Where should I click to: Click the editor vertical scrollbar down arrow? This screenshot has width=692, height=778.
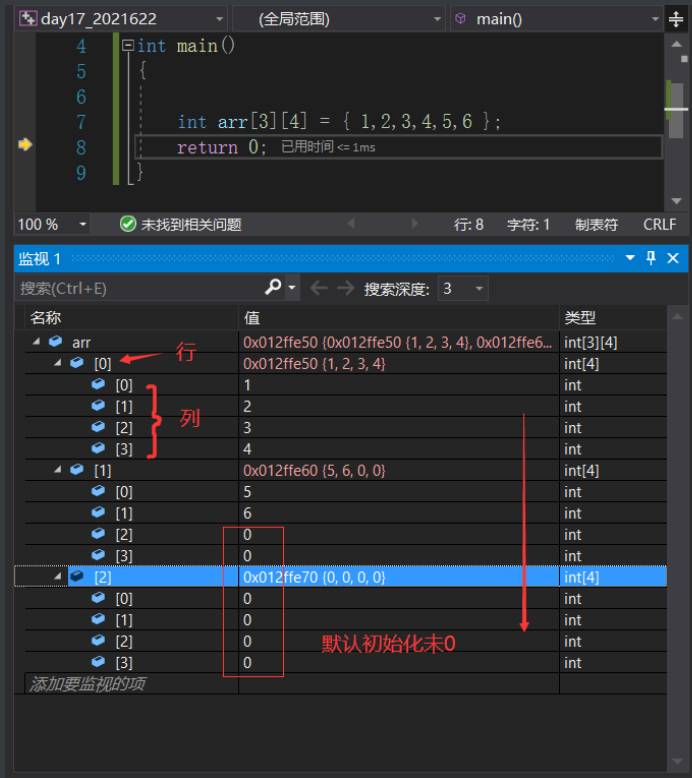[676, 201]
